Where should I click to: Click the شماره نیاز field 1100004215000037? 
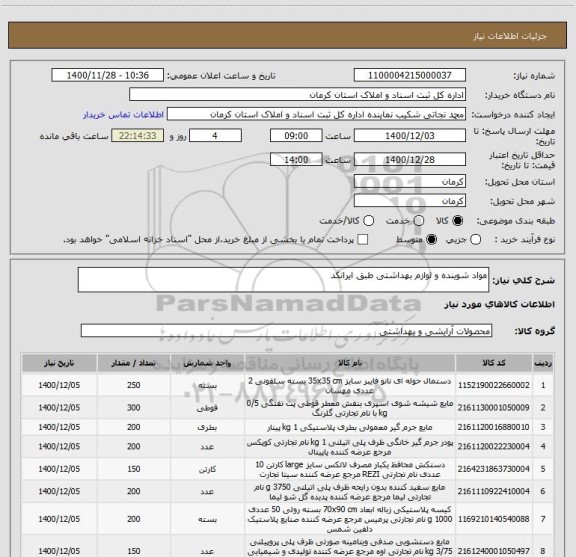tap(410, 75)
